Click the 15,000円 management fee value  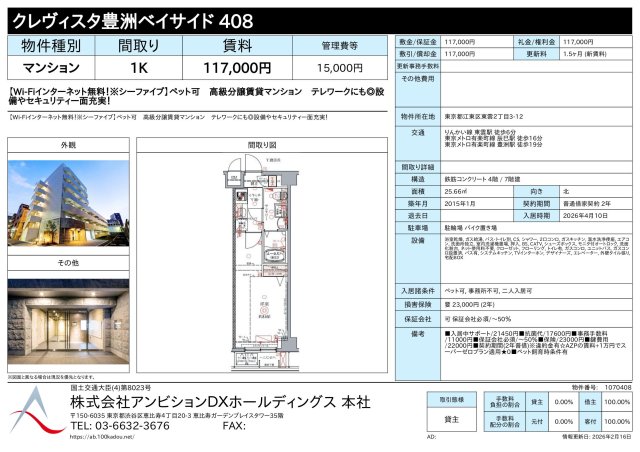click(340, 68)
